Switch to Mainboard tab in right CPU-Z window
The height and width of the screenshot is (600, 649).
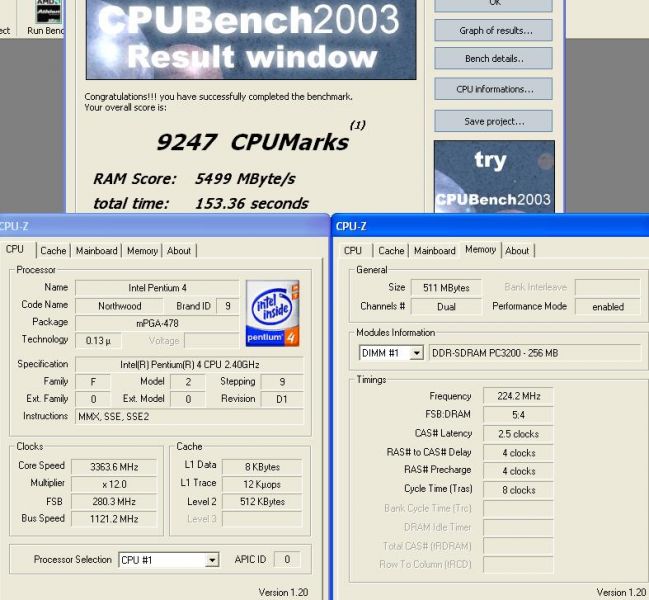pos(435,251)
